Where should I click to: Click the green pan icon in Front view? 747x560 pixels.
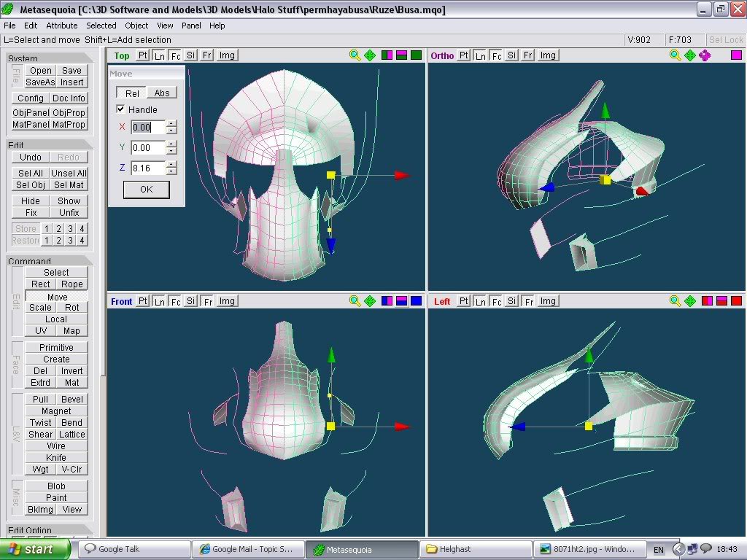click(370, 301)
